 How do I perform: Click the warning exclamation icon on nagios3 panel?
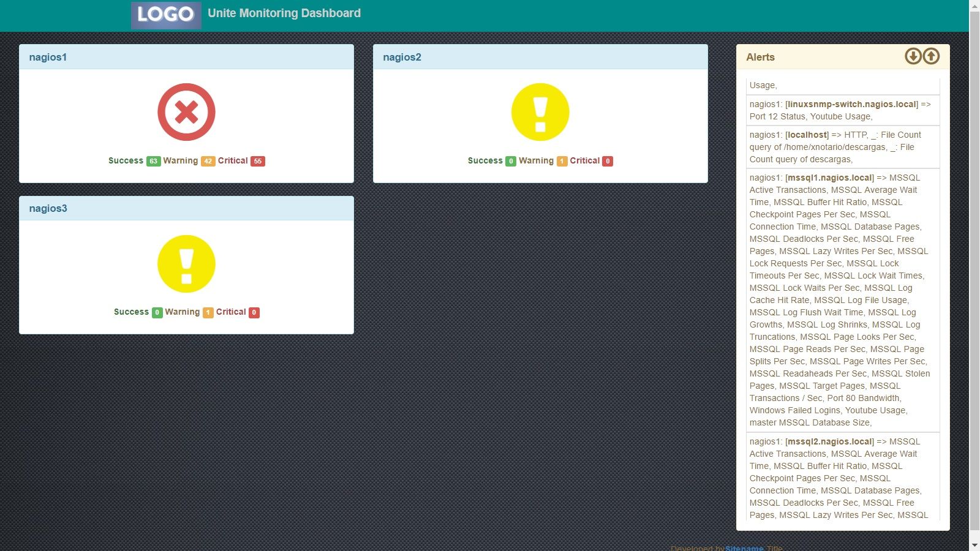click(x=186, y=263)
